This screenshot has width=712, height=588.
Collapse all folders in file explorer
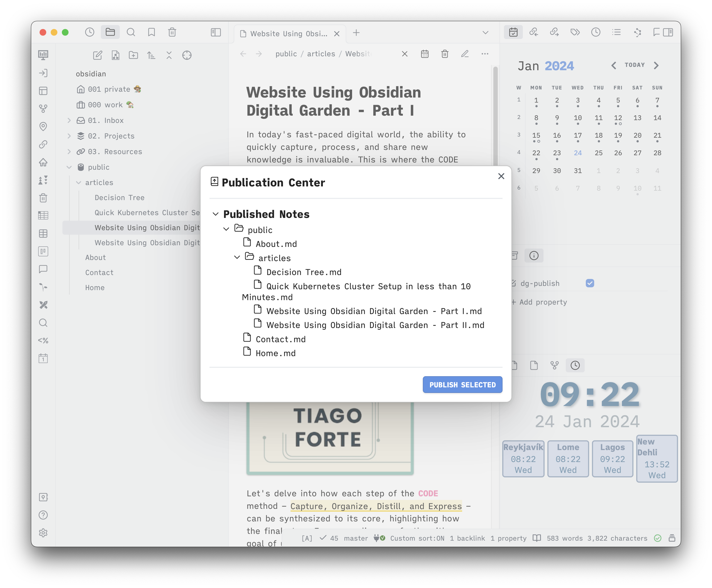[x=169, y=55]
